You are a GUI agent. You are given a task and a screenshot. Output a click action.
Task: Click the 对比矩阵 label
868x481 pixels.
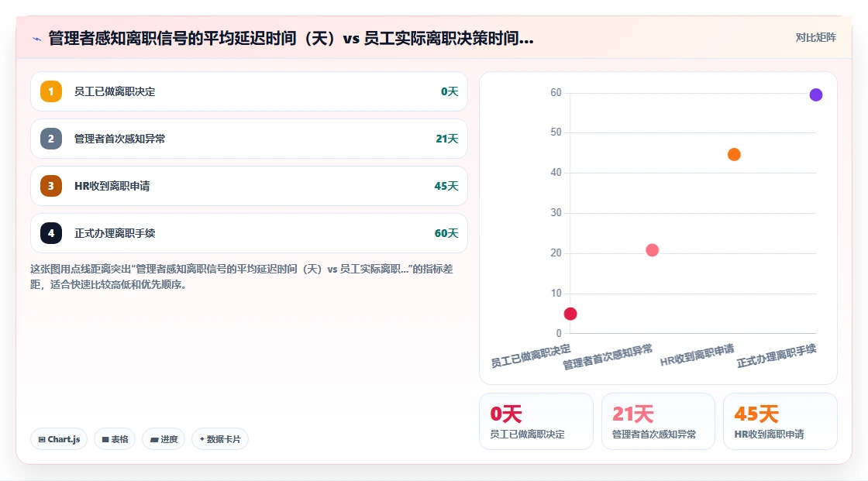[x=816, y=38]
